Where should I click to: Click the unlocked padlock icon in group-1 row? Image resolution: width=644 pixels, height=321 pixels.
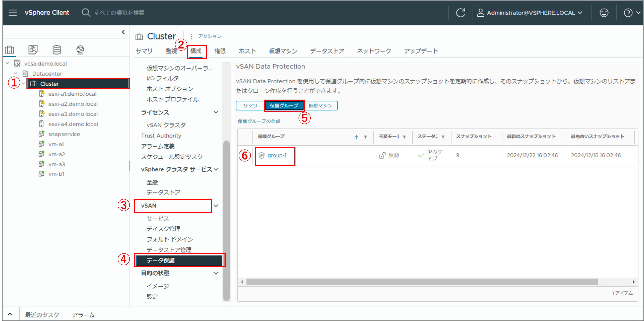click(x=382, y=155)
